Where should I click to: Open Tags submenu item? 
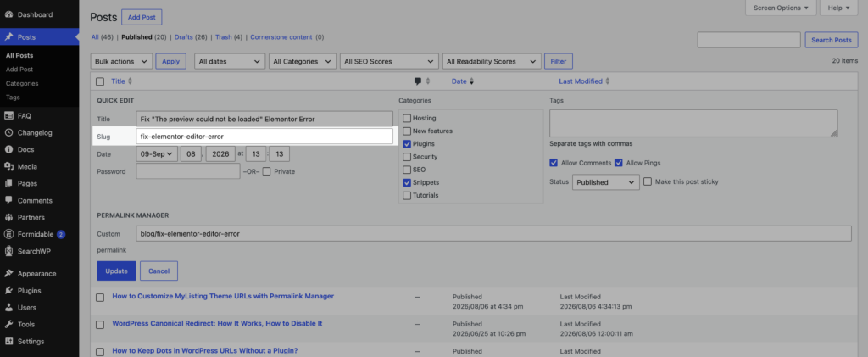click(x=13, y=97)
